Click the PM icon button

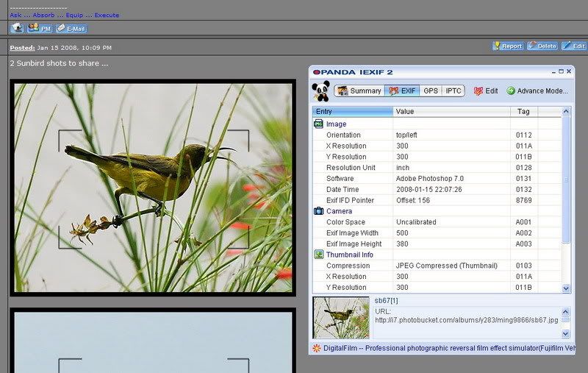coord(40,29)
